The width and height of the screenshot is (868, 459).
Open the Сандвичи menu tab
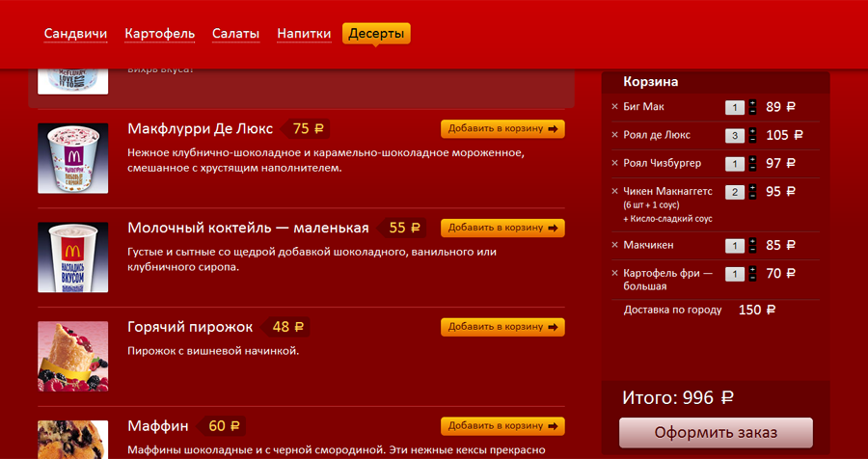(x=75, y=34)
